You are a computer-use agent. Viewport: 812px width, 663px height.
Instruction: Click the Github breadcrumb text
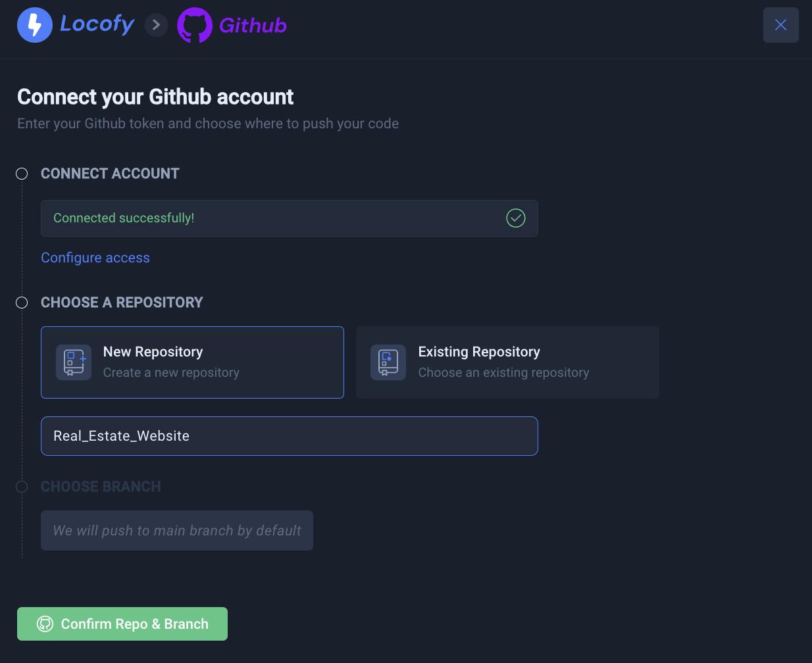point(253,26)
